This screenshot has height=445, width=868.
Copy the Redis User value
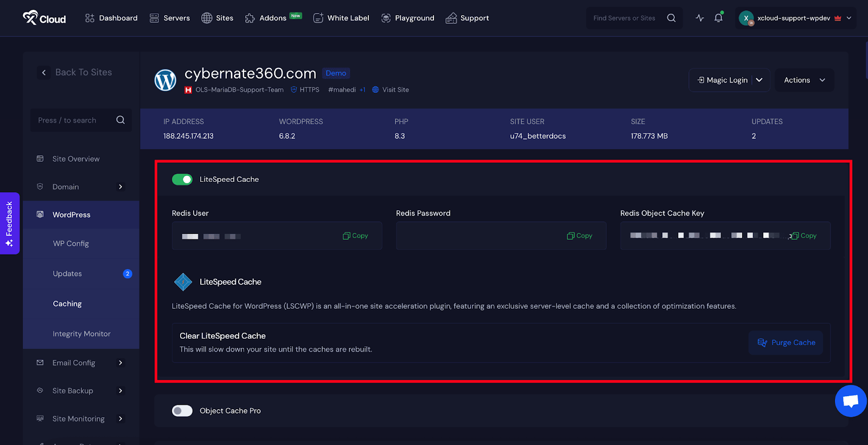(355, 236)
